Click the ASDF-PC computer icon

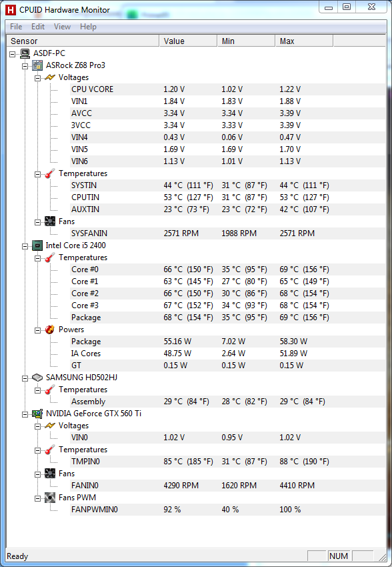click(x=25, y=53)
